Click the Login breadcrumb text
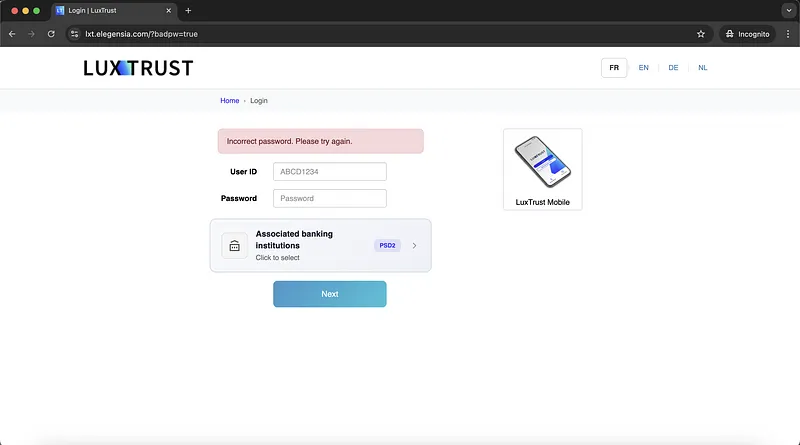The height and width of the screenshot is (445, 800). click(x=259, y=101)
